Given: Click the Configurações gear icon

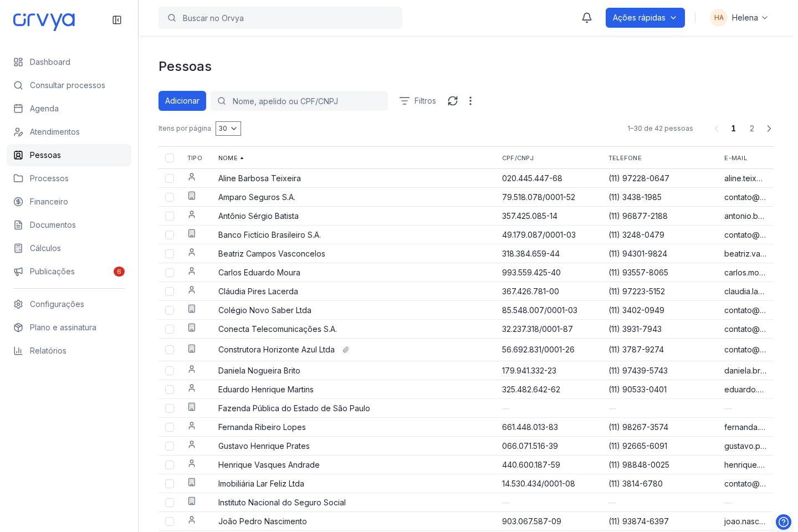Looking at the screenshot, I should click(x=18, y=304).
